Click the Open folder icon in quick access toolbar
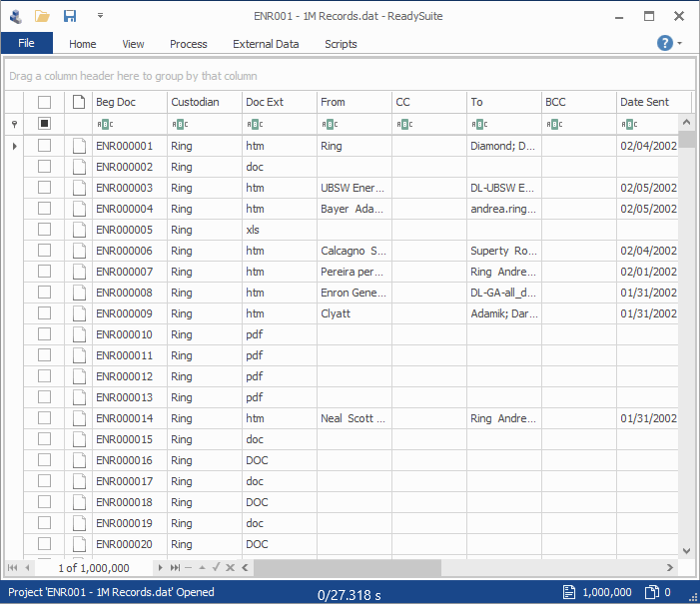This screenshot has height=604, width=700. point(42,16)
